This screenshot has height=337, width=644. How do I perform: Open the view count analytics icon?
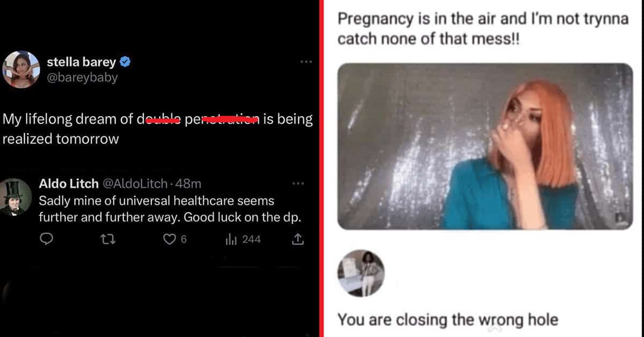[232, 239]
